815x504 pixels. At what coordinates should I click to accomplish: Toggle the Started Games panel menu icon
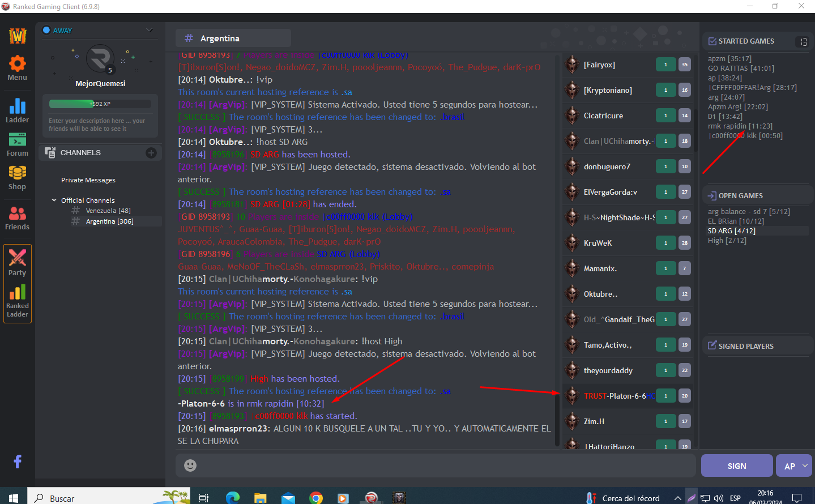pyautogui.click(x=802, y=41)
